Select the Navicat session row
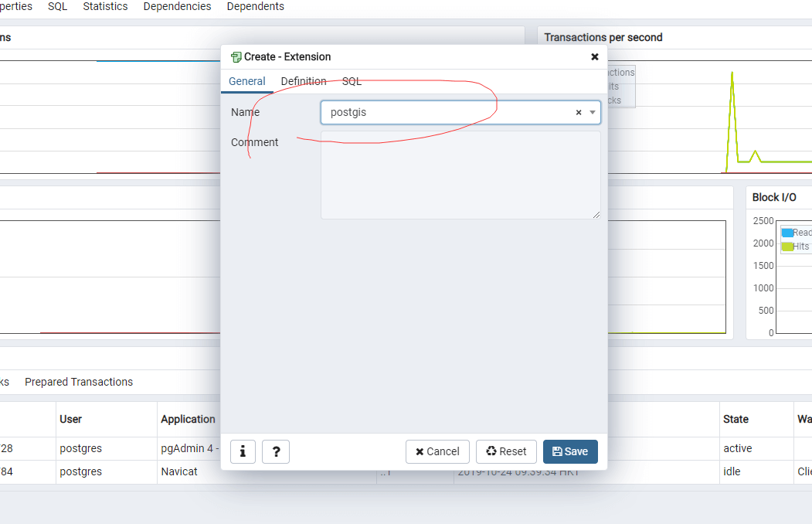 179,471
